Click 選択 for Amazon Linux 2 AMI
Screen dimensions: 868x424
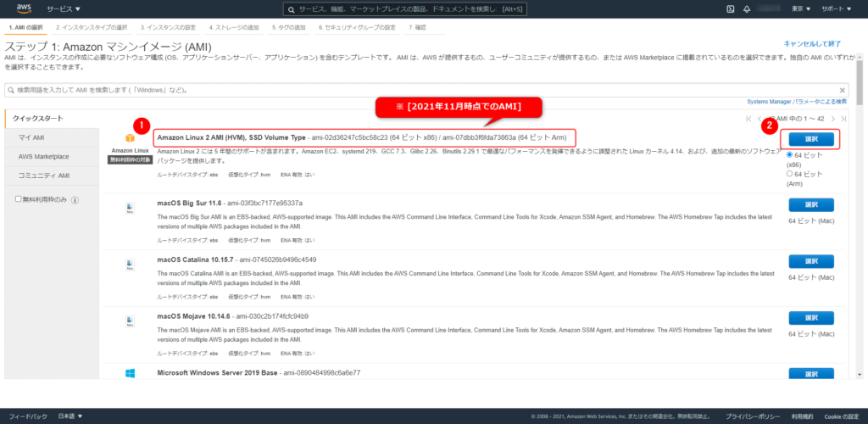click(x=811, y=139)
